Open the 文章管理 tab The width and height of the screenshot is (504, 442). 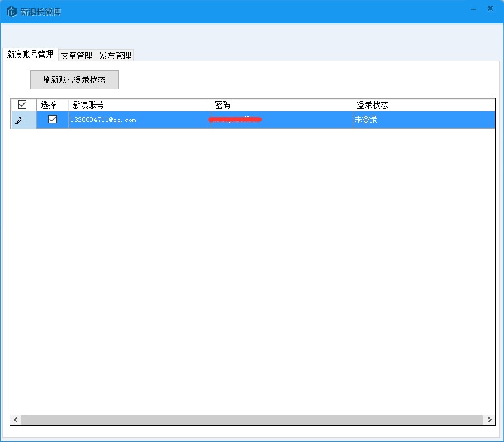[x=76, y=56]
